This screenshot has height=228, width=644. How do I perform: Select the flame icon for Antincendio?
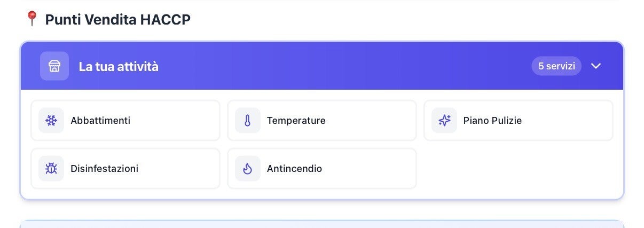[x=247, y=169]
